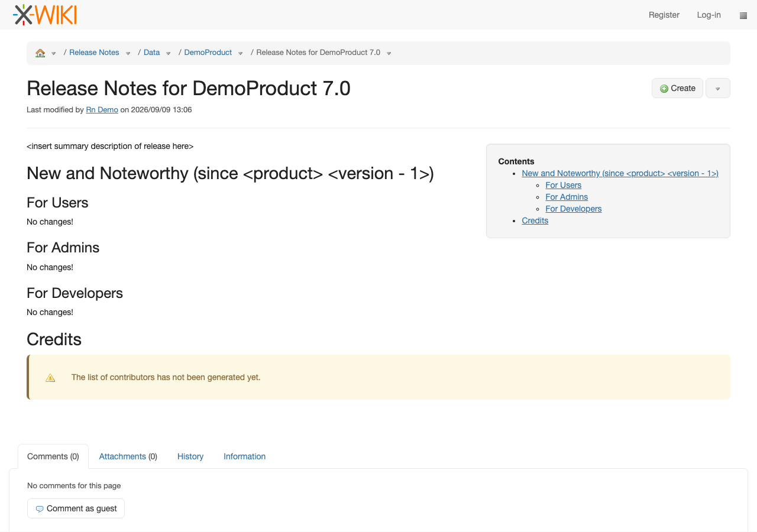Jump to For Developers in Contents
Viewport: 757px width, 532px height.
[x=573, y=209]
